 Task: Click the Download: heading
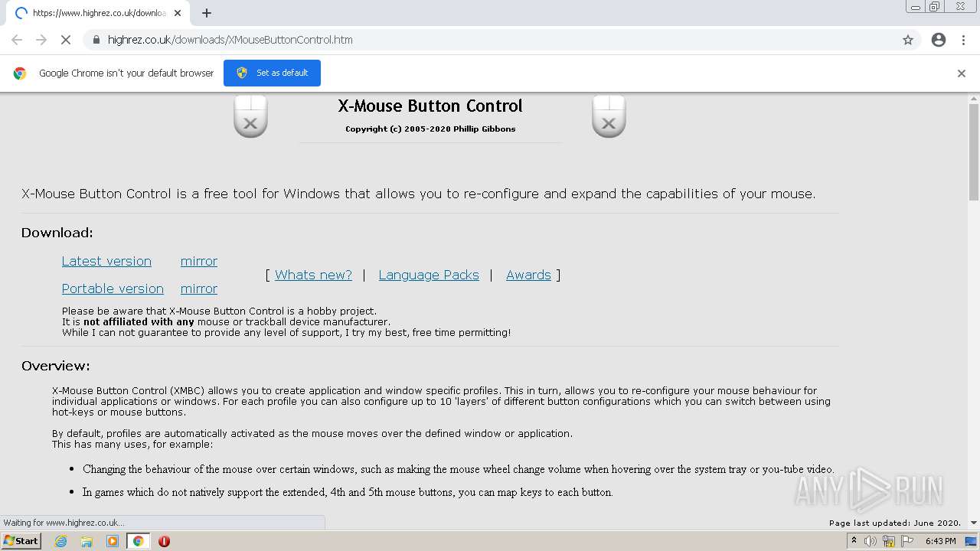(x=57, y=233)
